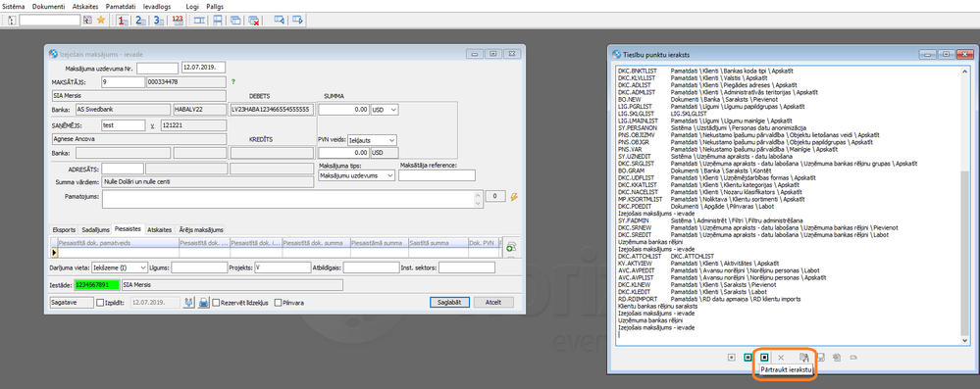Click the copy pages icon in log window
The width and height of the screenshot is (980, 389).
click(837, 358)
